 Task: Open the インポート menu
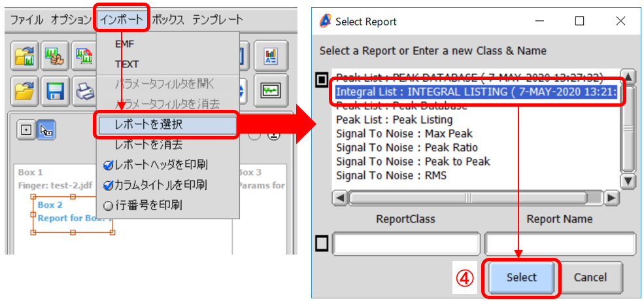click(123, 20)
